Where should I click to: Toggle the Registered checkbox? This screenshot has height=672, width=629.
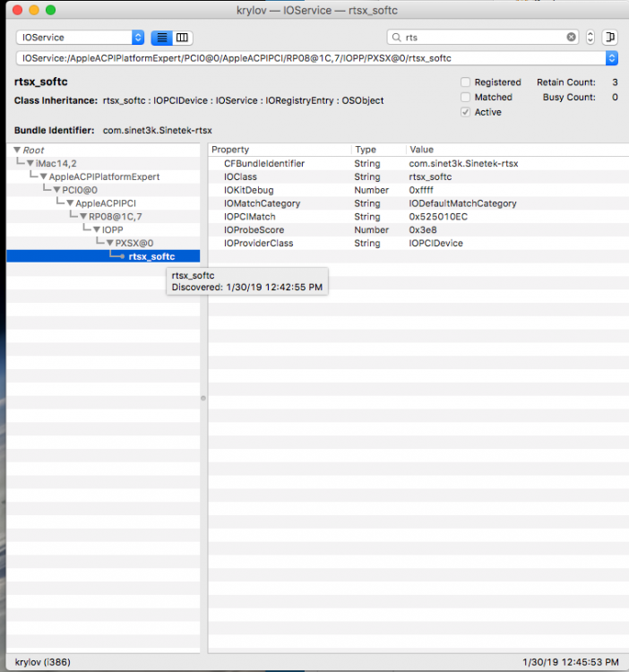(465, 82)
